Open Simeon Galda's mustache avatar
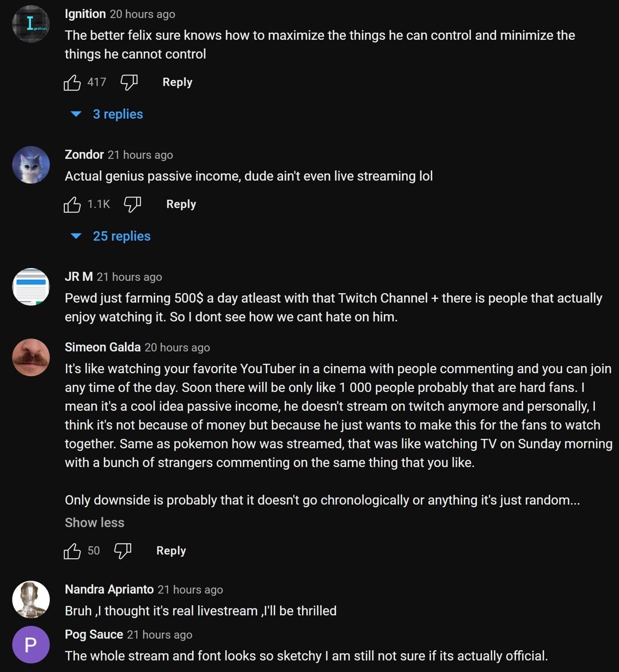The height and width of the screenshot is (672, 619). pyautogui.click(x=31, y=357)
